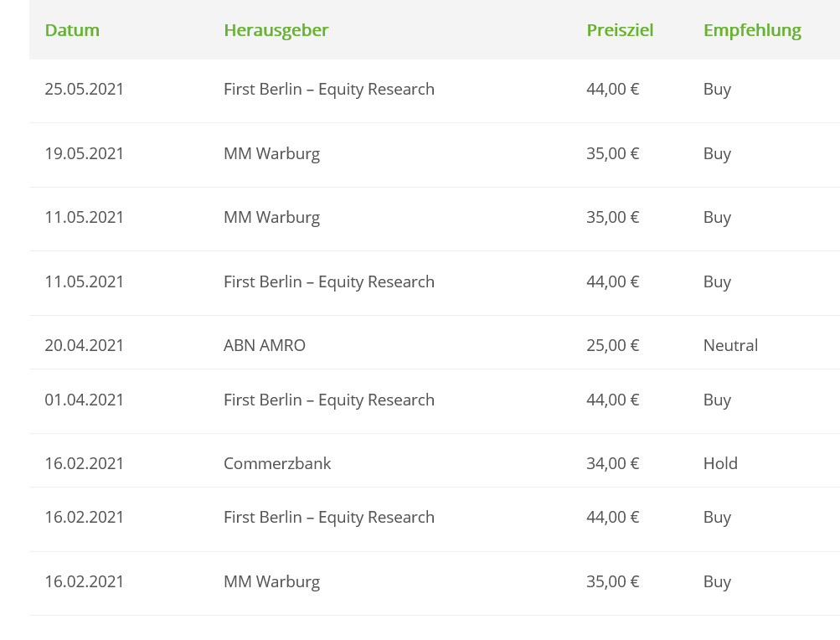Screen dimensions: 840x640
Task: Click the Empfehlung column header
Action: [x=752, y=29]
